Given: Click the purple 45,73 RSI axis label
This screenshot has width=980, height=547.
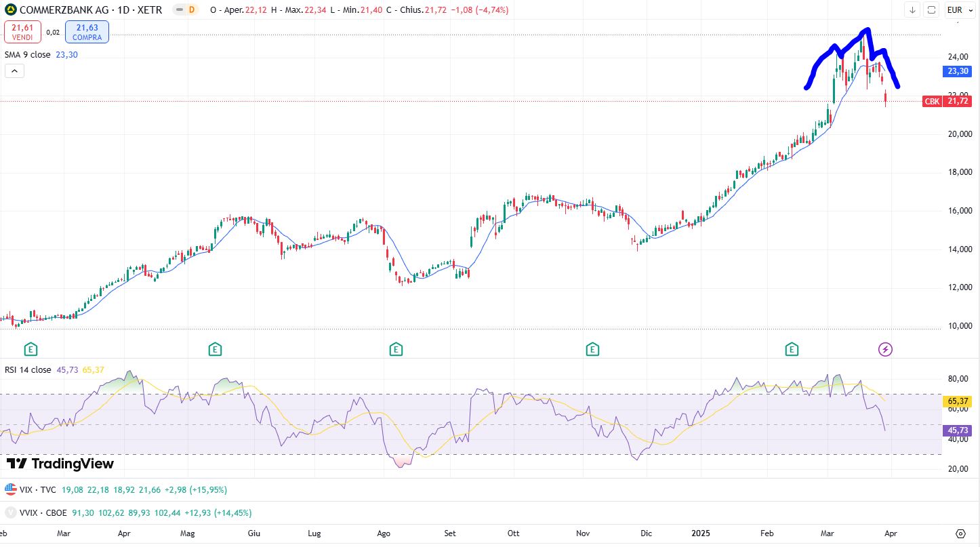Looking at the screenshot, I should pos(958,431).
